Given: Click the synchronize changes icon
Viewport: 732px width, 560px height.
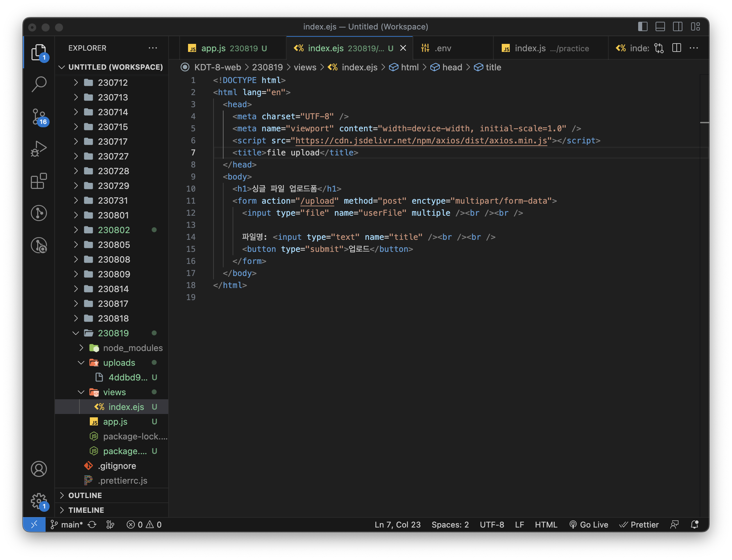Looking at the screenshot, I should 92,524.
